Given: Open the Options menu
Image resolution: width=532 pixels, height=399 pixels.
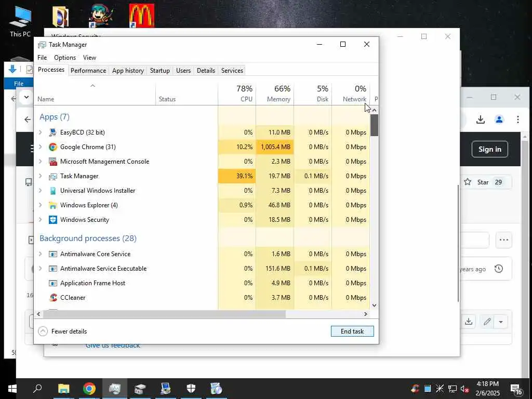Looking at the screenshot, I should coord(65,58).
